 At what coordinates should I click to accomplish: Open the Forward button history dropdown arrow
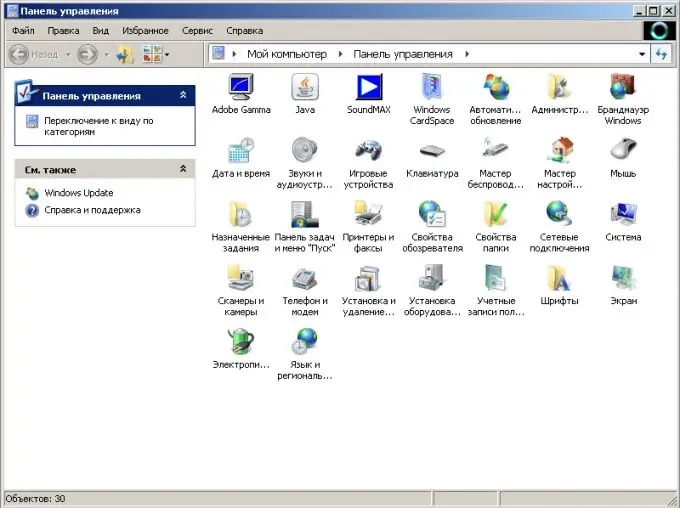(x=106, y=55)
